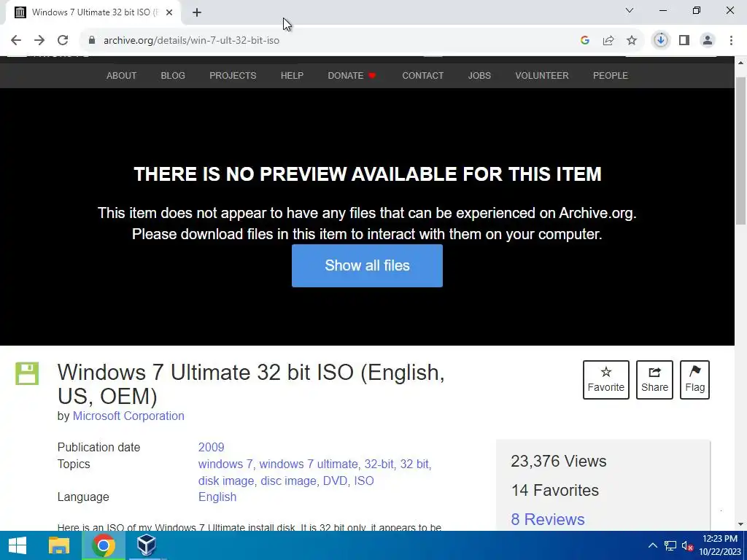This screenshot has height=560, width=747.
Task: Expand the tab search chevron
Action: [x=630, y=10]
